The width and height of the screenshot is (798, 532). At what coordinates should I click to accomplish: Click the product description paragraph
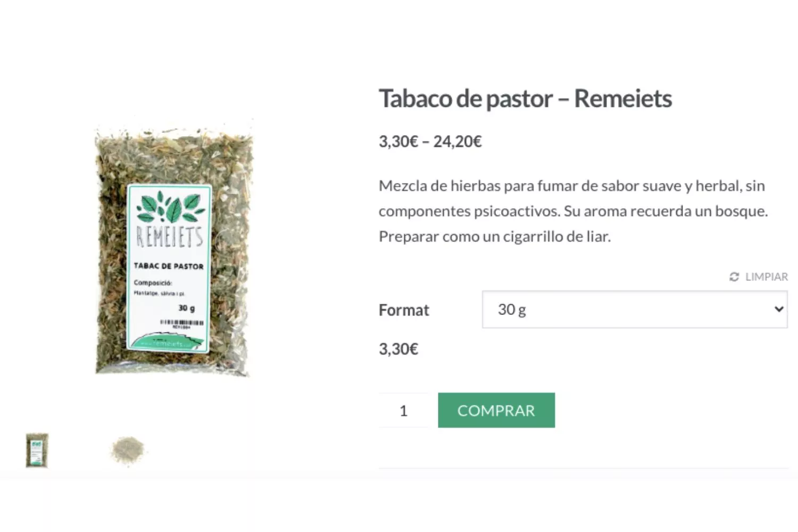click(x=573, y=211)
